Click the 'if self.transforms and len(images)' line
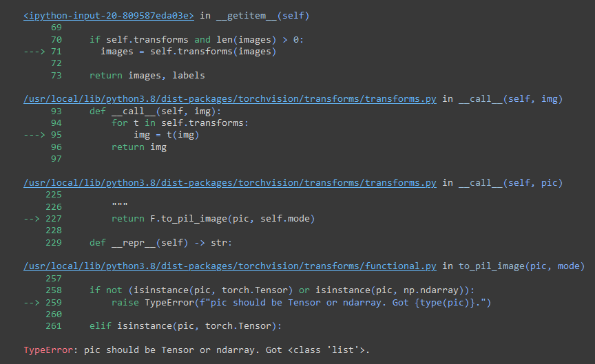The image size is (595, 364). pos(196,40)
